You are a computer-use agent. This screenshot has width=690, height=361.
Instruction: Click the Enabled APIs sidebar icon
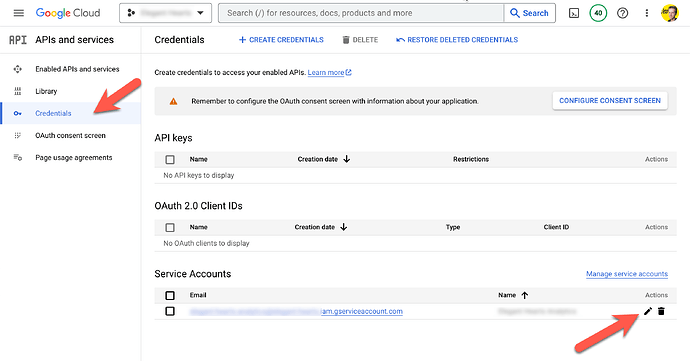pos(18,69)
